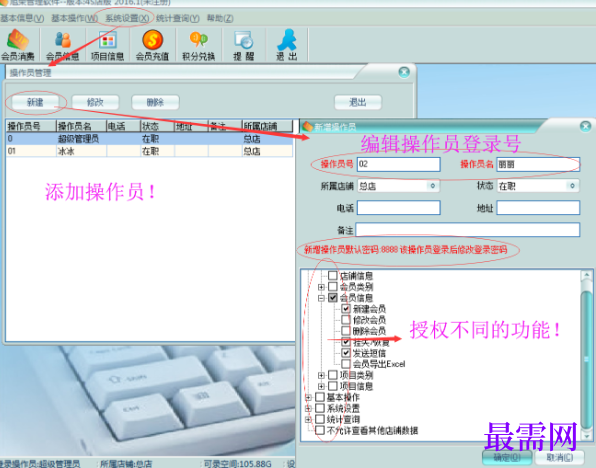Viewport: 596px width, 468px height.
Task: Expand 系统设置 tree node
Action: (x=308, y=408)
